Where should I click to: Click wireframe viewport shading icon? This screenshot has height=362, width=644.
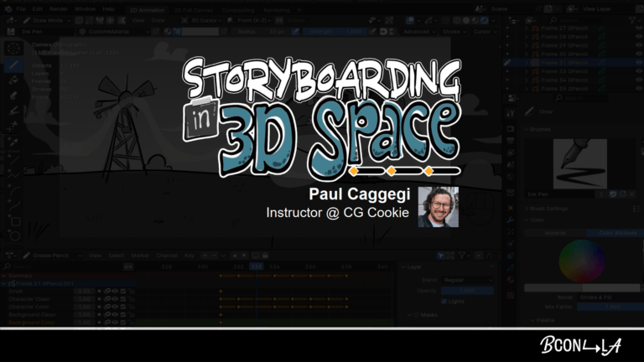457,20
